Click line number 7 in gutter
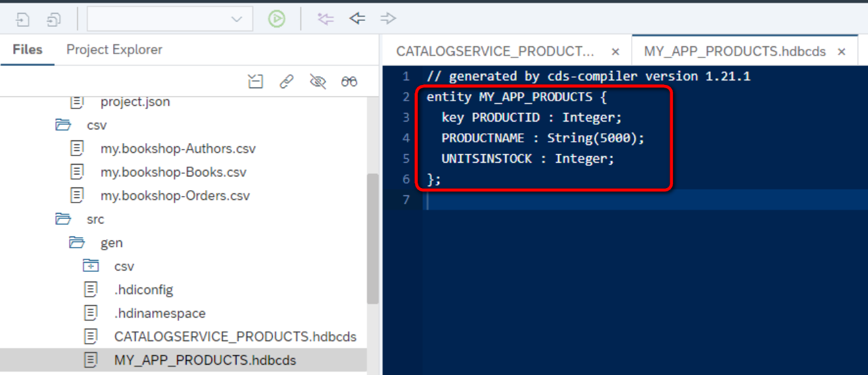 pyautogui.click(x=406, y=199)
